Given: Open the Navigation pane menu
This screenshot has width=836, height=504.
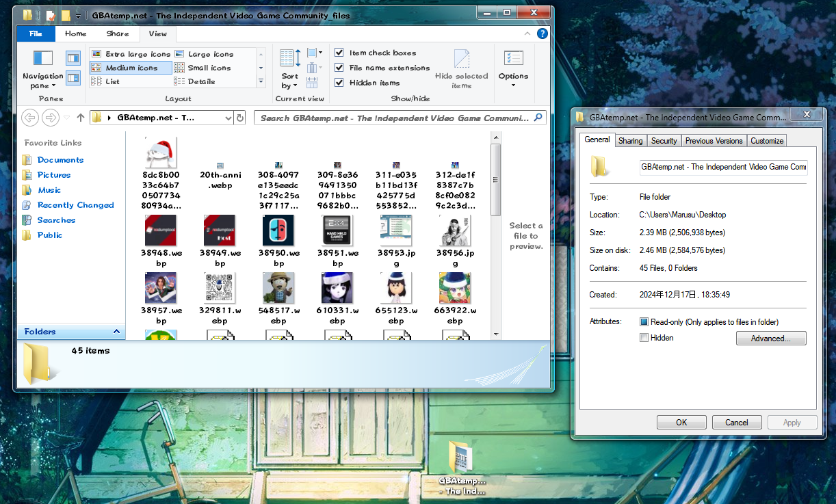Looking at the screenshot, I should point(42,68).
